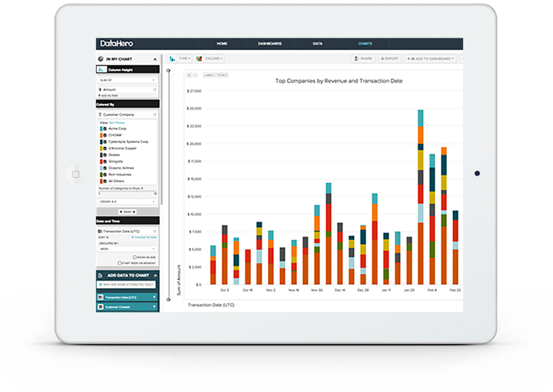
Task: Uncheck the Gringotts checkbox
Action: coord(105,161)
